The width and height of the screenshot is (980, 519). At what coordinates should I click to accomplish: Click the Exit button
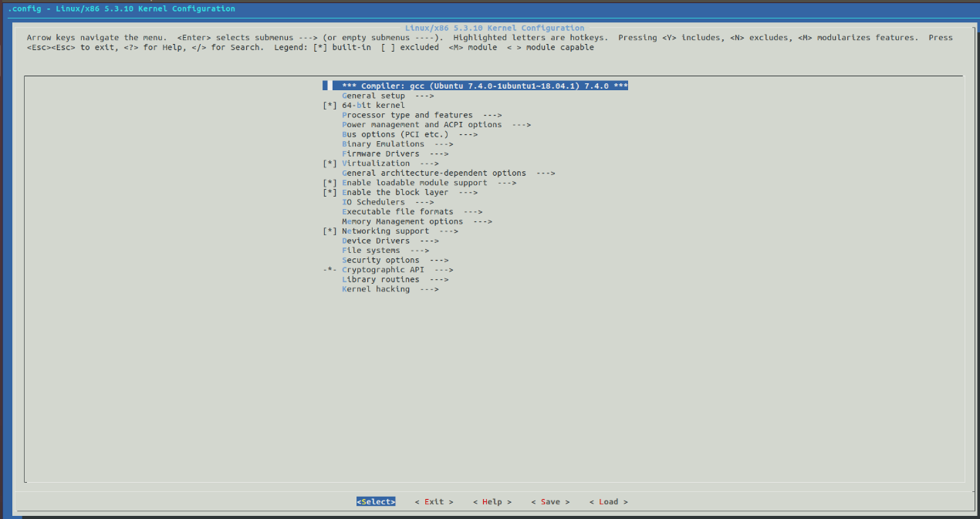(434, 502)
